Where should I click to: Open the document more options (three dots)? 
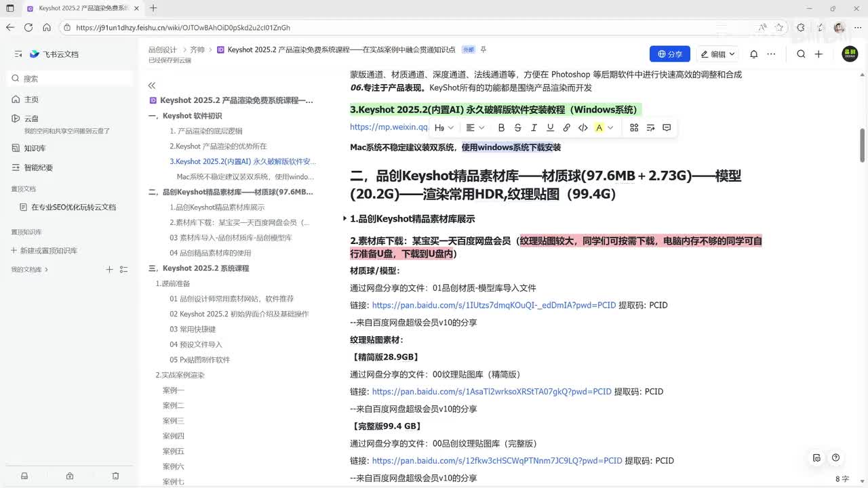coord(772,54)
